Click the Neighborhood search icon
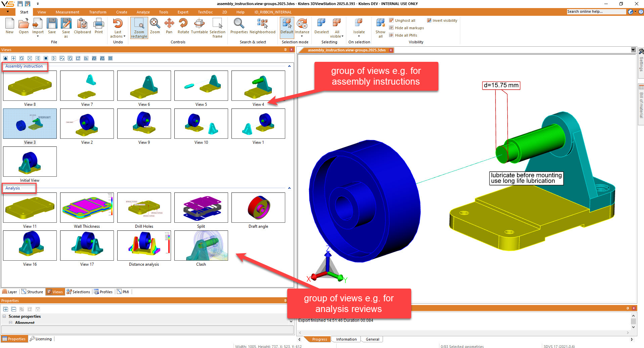Viewport: 644px width, 348px height. tap(262, 26)
